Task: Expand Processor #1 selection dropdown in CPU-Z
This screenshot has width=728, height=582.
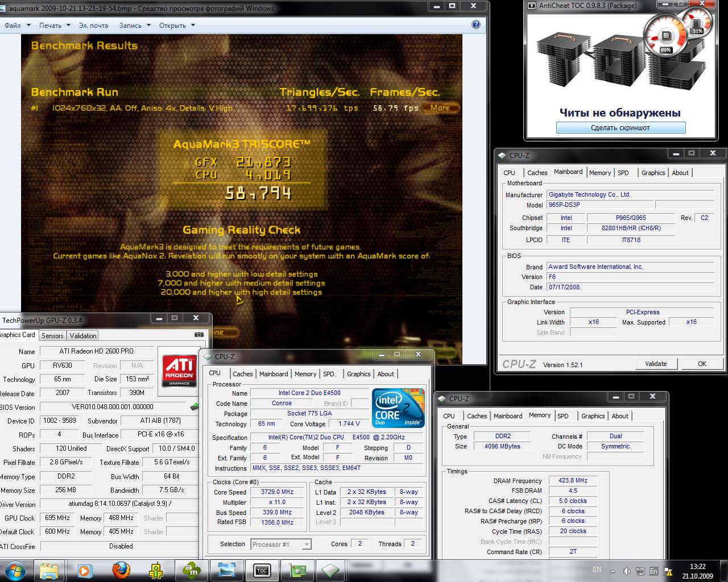Action: point(307,544)
